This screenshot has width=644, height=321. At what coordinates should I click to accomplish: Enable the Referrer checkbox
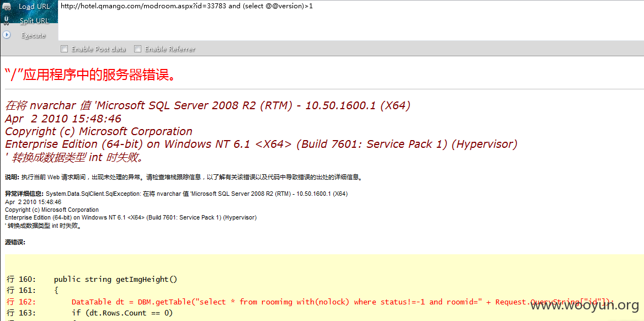(x=138, y=49)
